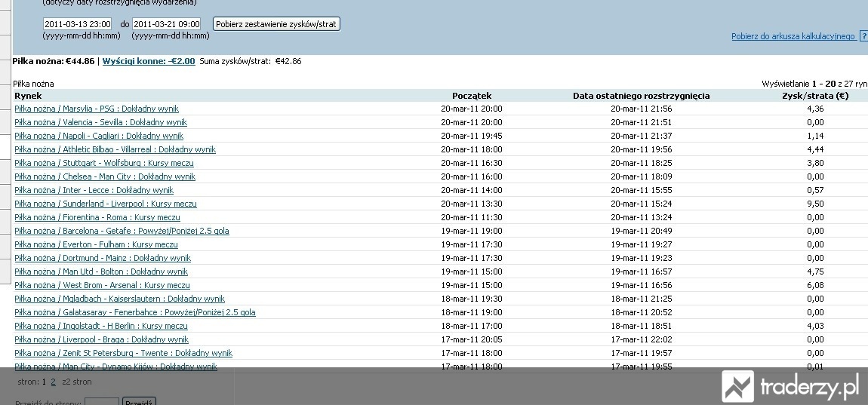Open Man City - Dynamo Kijów market link

pos(115,367)
